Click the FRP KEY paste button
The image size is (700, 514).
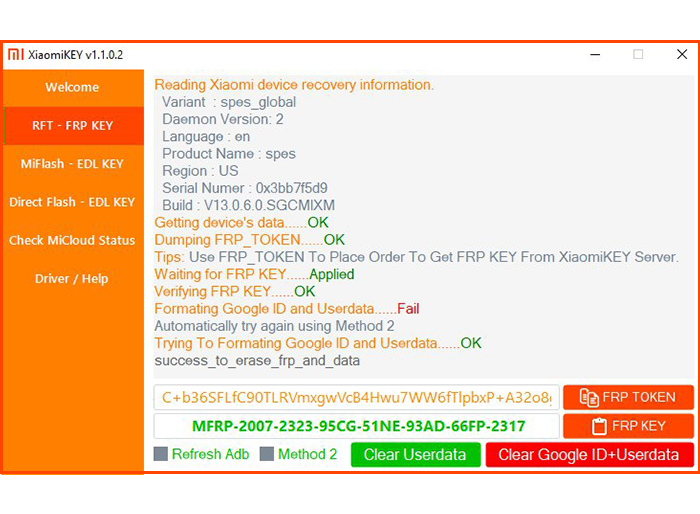[628, 426]
